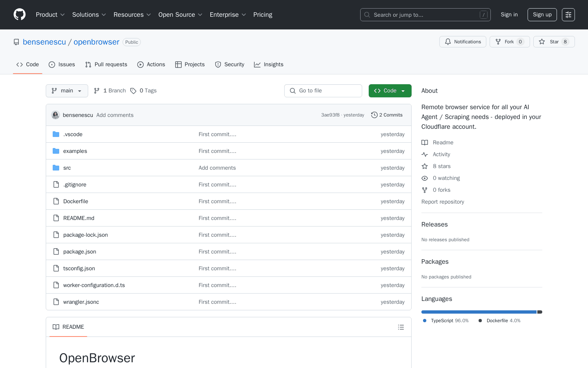Switch to the Projects tab
The image size is (588, 368).
[190, 65]
